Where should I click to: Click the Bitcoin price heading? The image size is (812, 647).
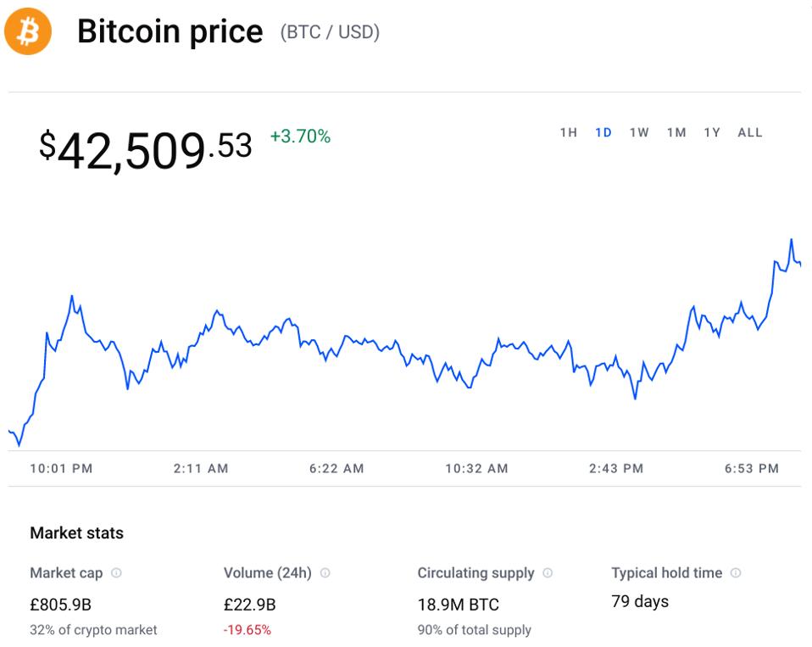(170, 31)
